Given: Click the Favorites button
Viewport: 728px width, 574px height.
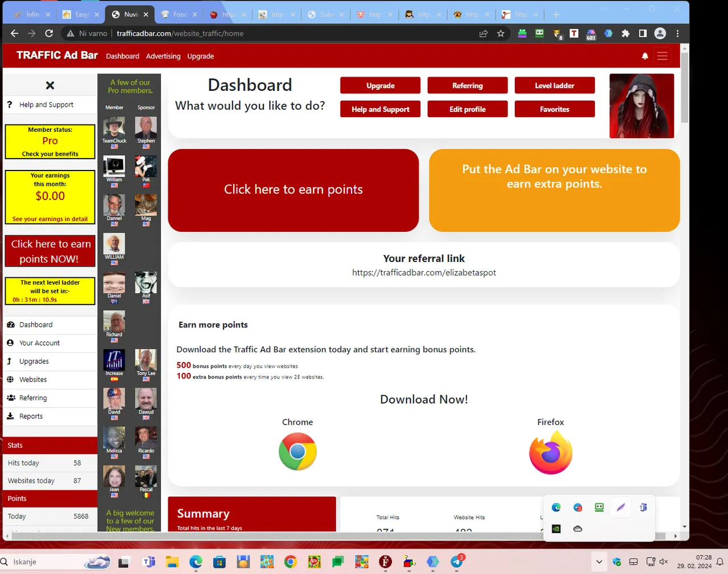Looking at the screenshot, I should click(555, 109).
